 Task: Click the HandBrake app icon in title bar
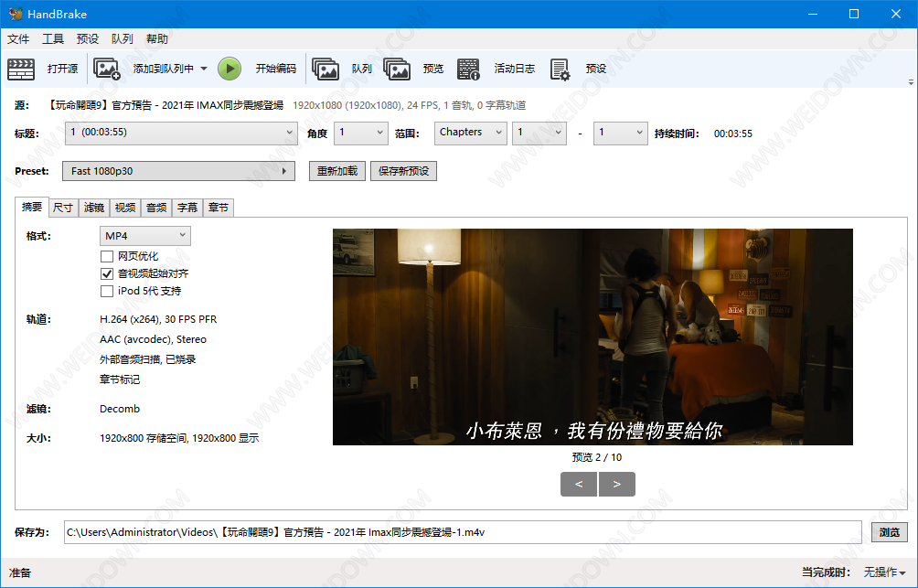15,14
